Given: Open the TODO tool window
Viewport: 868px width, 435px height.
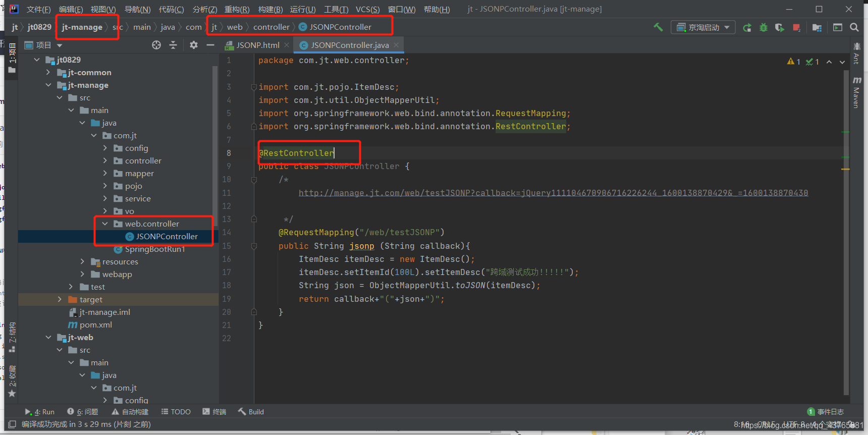Looking at the screenshot, I should click(176, 412).
